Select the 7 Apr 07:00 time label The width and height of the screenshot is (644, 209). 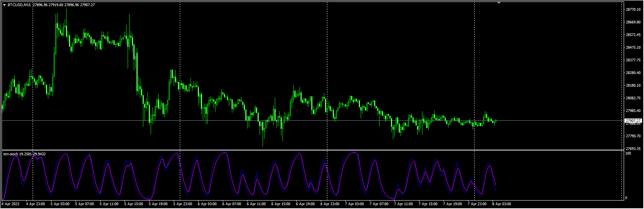point(379,204)
